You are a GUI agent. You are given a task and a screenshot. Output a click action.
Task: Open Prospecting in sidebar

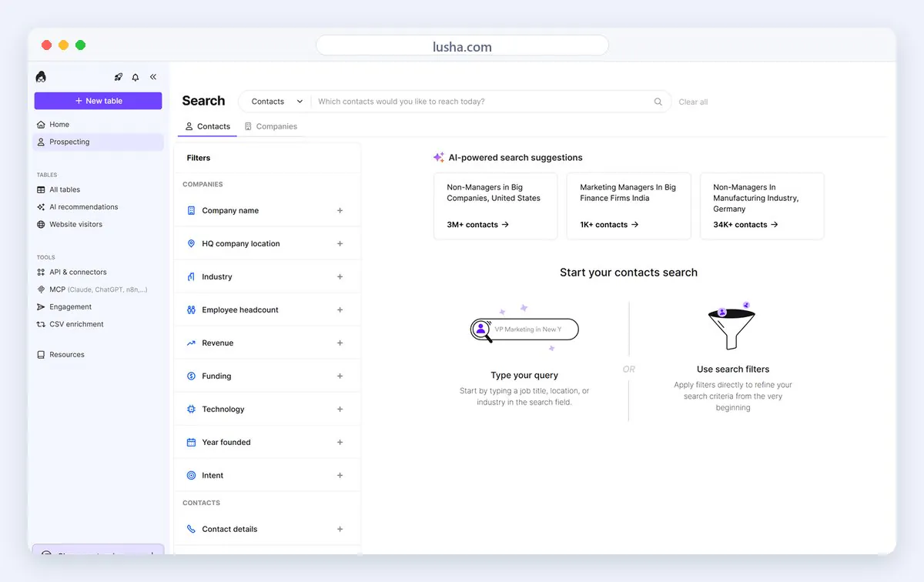[99, 142]
